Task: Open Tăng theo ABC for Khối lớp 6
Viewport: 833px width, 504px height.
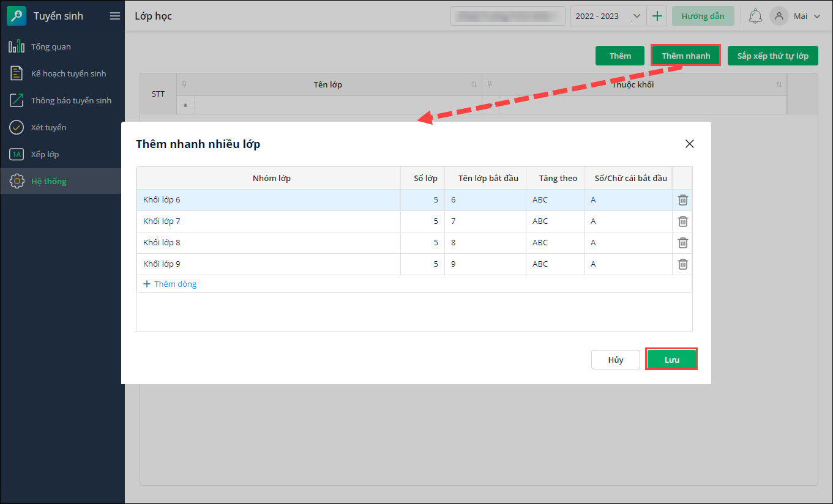Action: point(555,200)
